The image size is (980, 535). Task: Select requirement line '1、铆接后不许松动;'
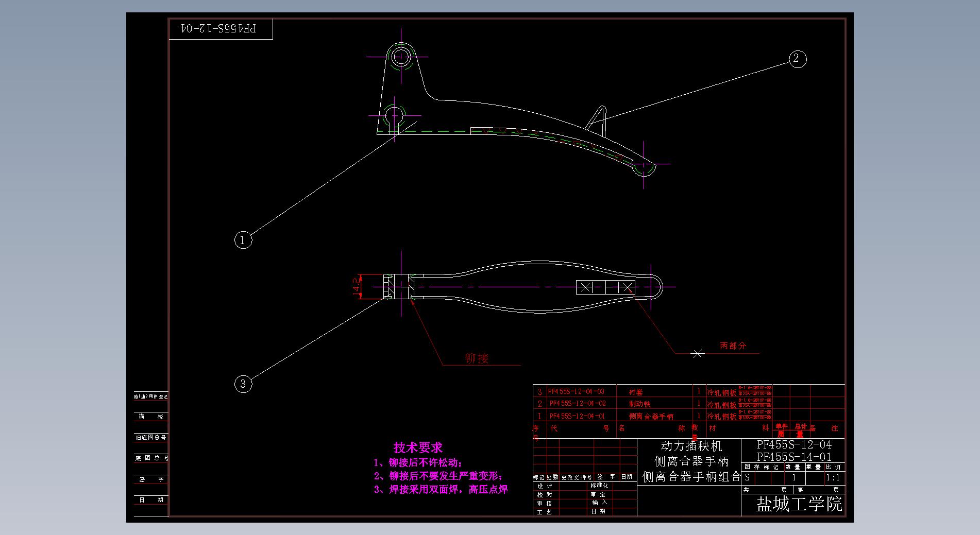[418, 463]
